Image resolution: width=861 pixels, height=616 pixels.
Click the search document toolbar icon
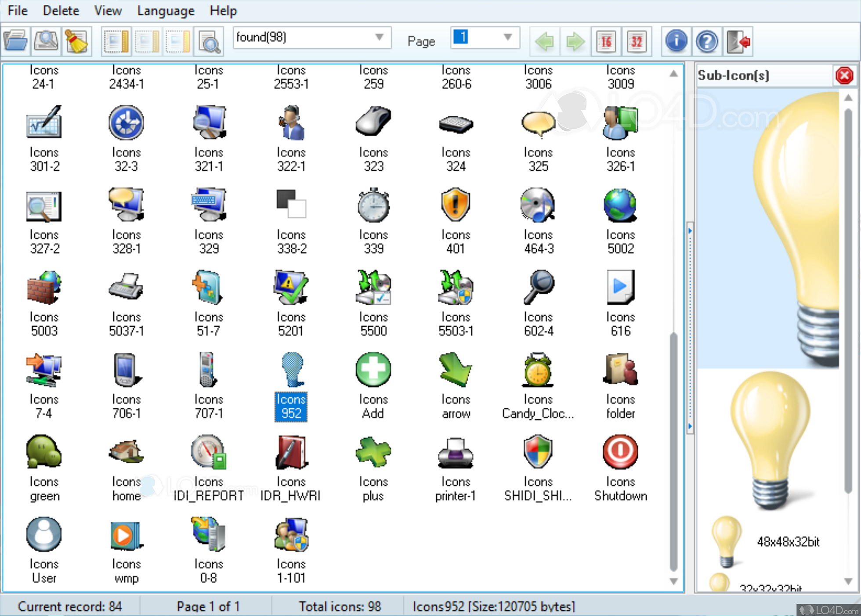click(x=209, y=41)
